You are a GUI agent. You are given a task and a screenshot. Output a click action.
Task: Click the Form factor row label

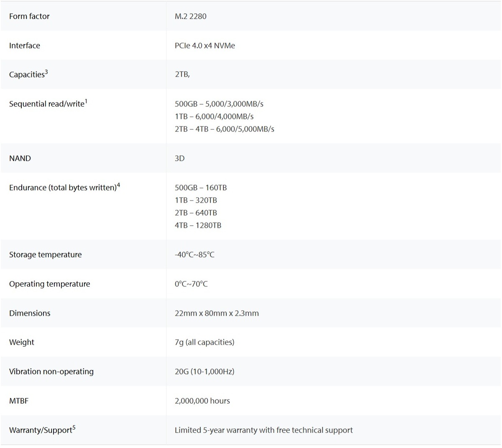pos(29,16)
